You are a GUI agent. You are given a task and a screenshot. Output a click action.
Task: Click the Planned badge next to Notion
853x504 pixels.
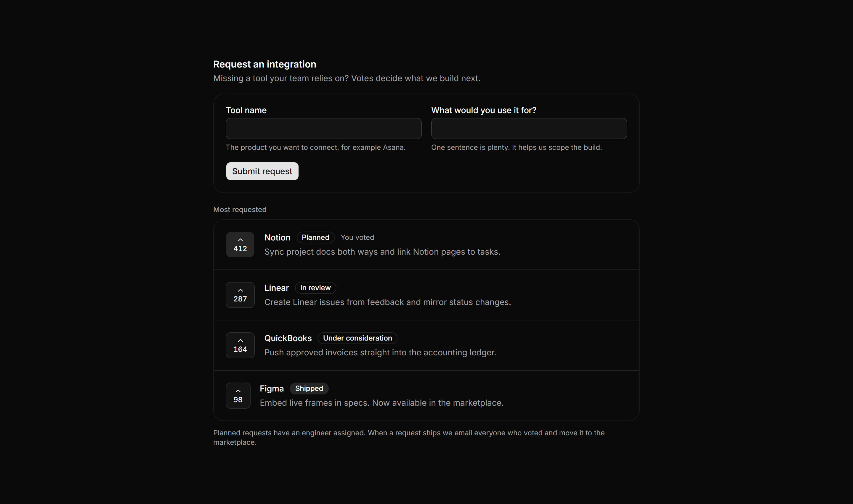(x=316, y=237)
